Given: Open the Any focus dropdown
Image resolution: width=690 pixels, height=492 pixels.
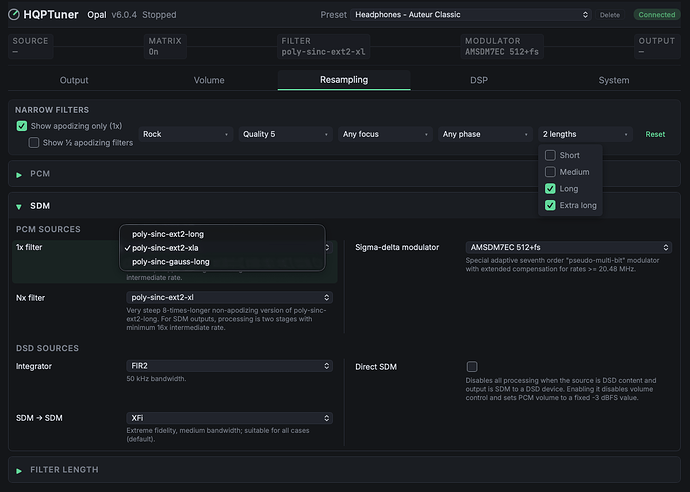Looking at the screenshot, I should (385, 134).
